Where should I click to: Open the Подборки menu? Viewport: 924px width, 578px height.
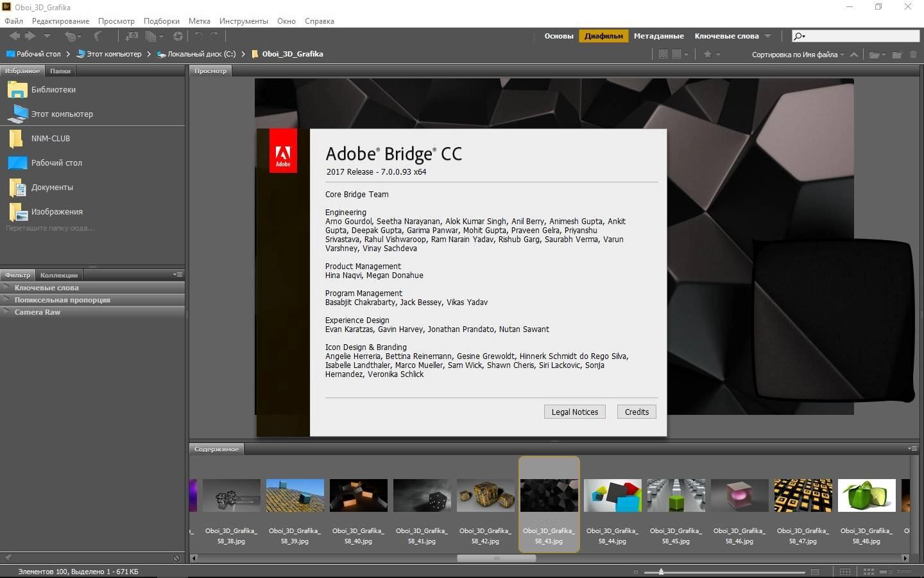click(x=162, y=21)
